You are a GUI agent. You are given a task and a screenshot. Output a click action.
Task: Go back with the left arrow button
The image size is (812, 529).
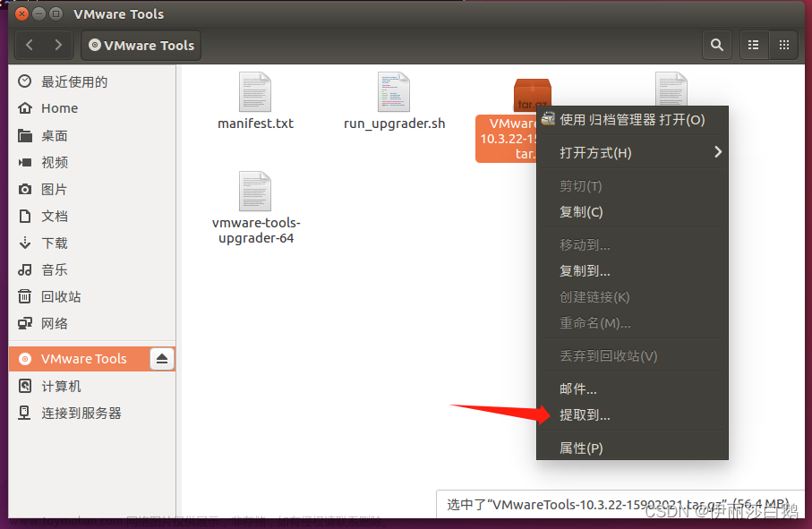(30, 46)
